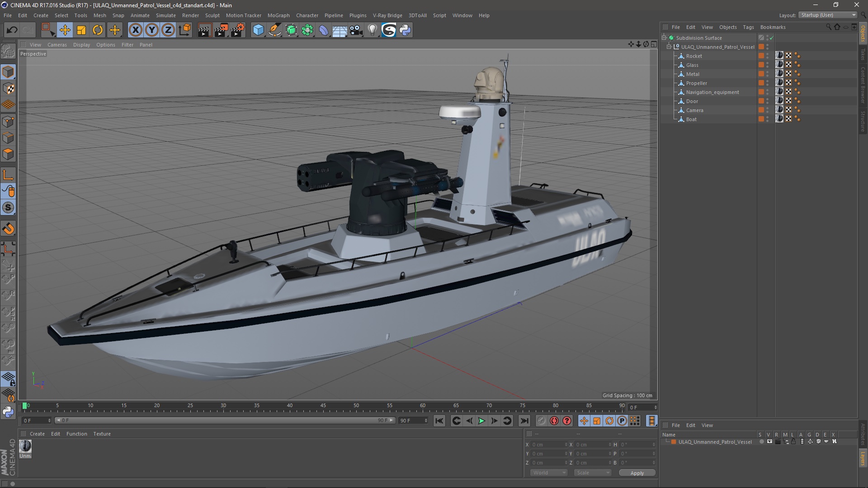This screenshot has width=868, height=488.
Task: Open the World coordinate dropdown
Action: coord(549,473)
